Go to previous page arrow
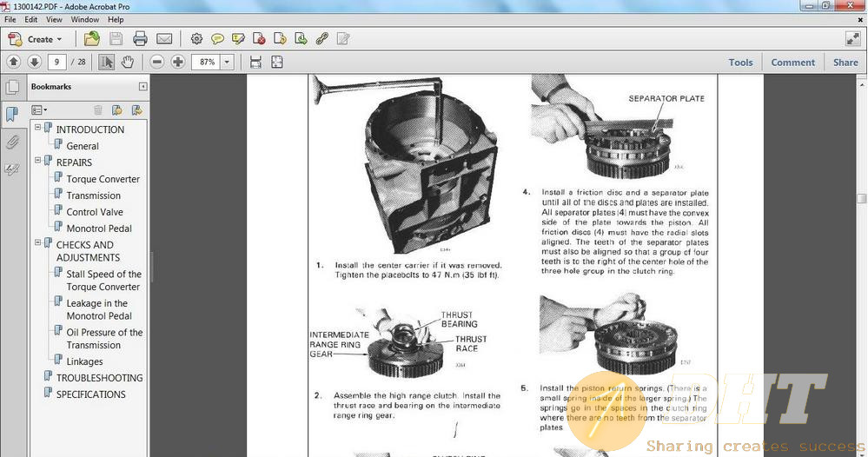The height and width of the screenshot is (457, 868). (14, 62)
